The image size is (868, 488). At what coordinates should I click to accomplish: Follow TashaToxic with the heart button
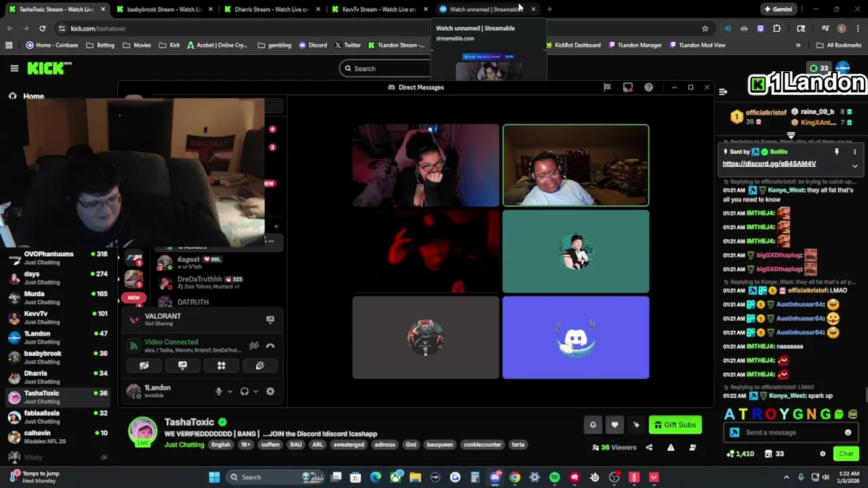pos(614,425)
